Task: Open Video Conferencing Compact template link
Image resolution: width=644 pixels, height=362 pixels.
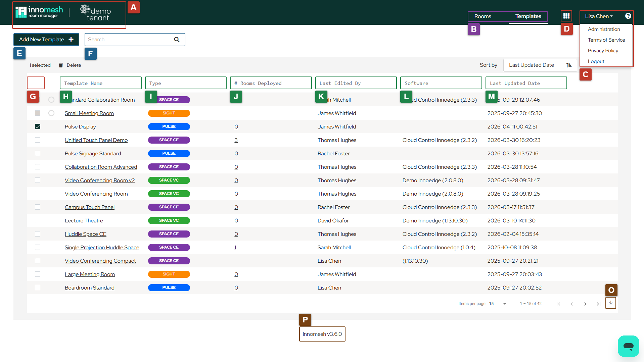Action: [100, 261]
